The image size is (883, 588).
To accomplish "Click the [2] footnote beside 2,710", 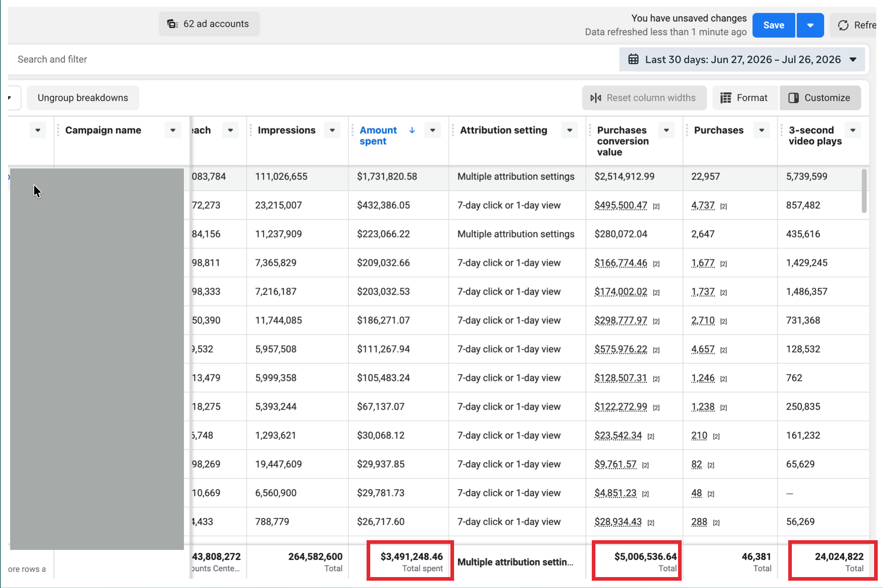I will [x=723, y=322].
